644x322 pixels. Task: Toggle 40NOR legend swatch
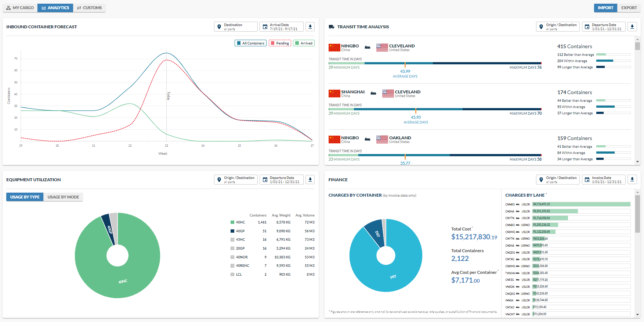(232, 257)
